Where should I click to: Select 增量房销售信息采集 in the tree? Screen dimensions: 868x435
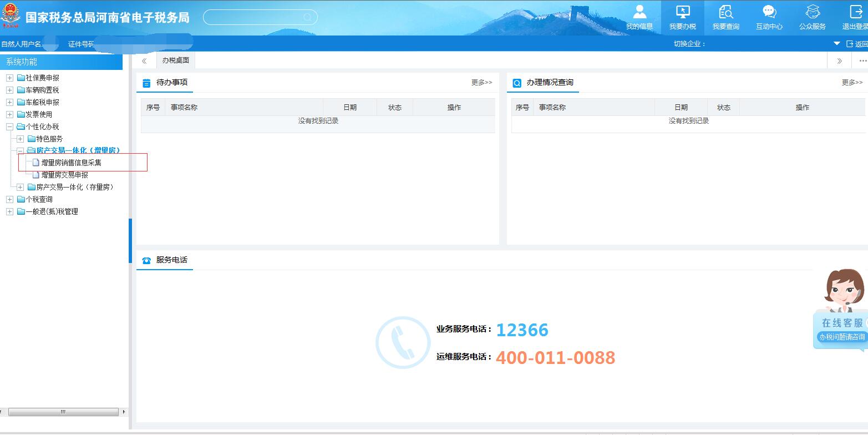70,162
